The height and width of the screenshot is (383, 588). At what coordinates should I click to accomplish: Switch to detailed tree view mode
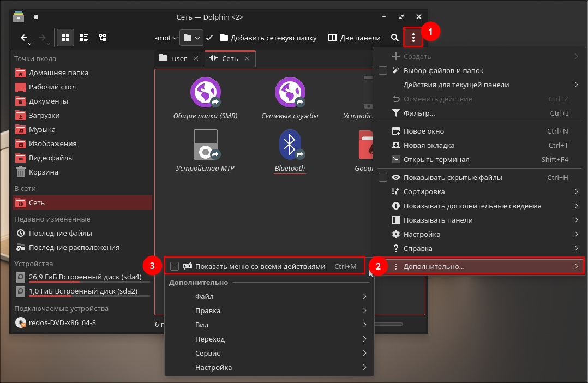(x=102, y=38)
